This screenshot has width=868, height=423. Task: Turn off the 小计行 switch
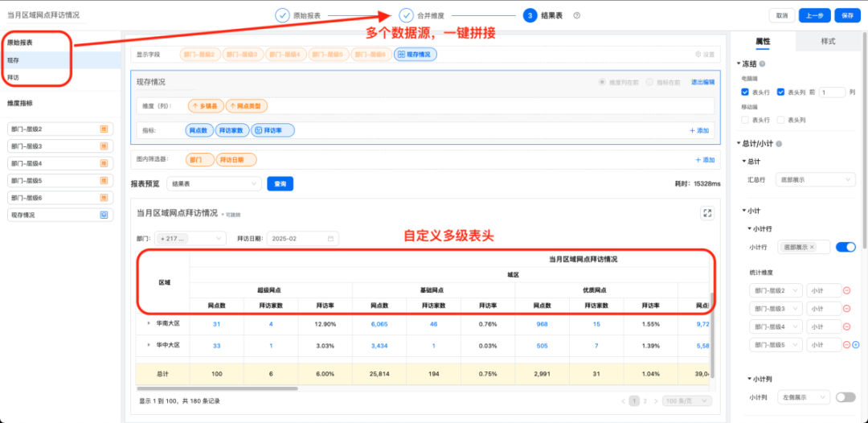coord(845,247)
